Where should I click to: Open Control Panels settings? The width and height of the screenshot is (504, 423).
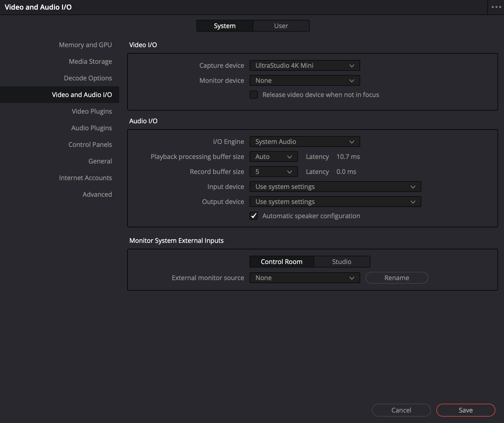coord(90,144)
